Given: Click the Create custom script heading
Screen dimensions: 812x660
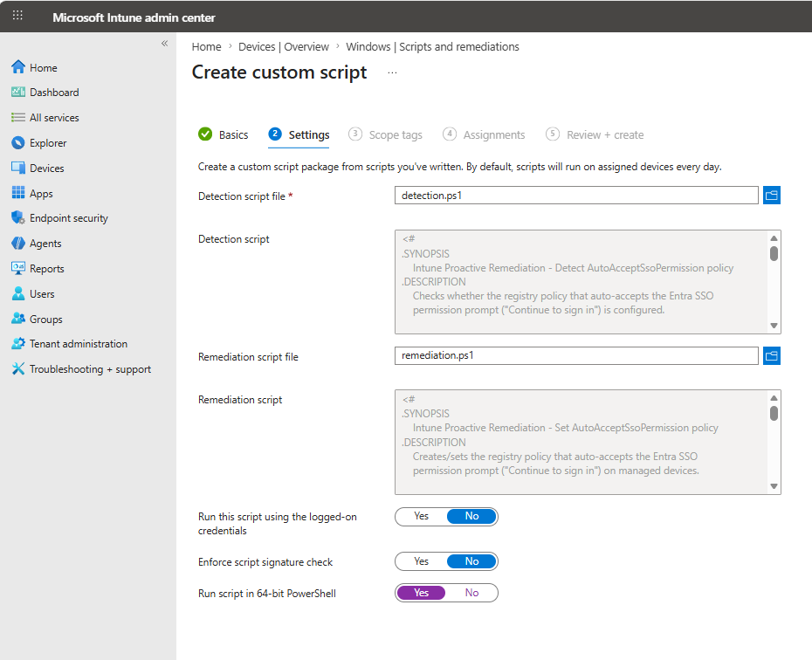Looking at the screenshot, I should (x=279, y=72).
